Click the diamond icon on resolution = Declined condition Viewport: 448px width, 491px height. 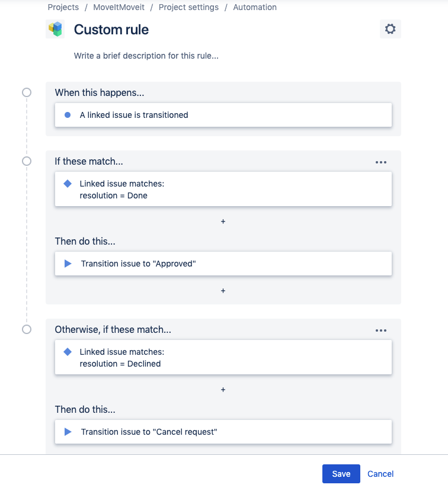[67, 352]
